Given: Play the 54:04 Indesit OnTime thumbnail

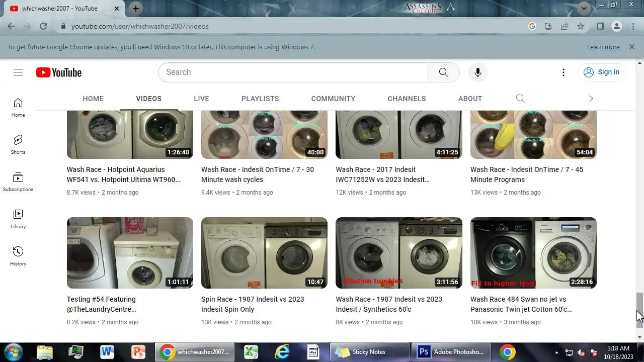Looking at the screenshot, I should (x=533, y=135).
